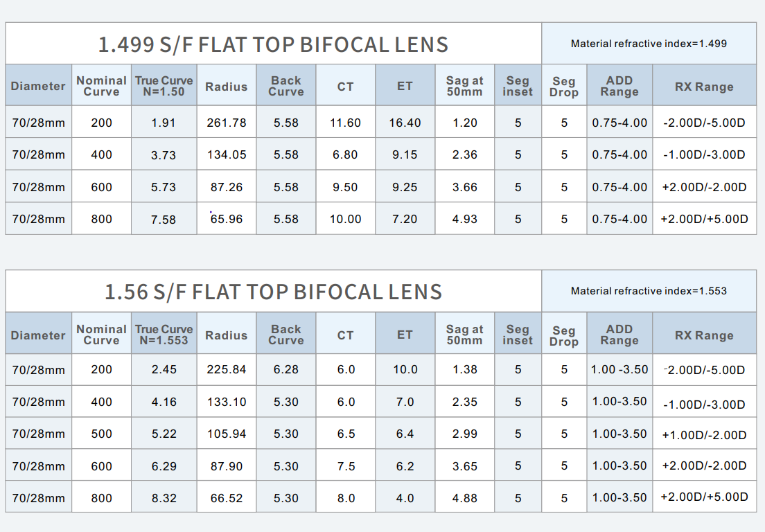This screenshot has height=532, width=765.
Task: Click the True Curve N=1.553 column header
Action: [164, 335]
